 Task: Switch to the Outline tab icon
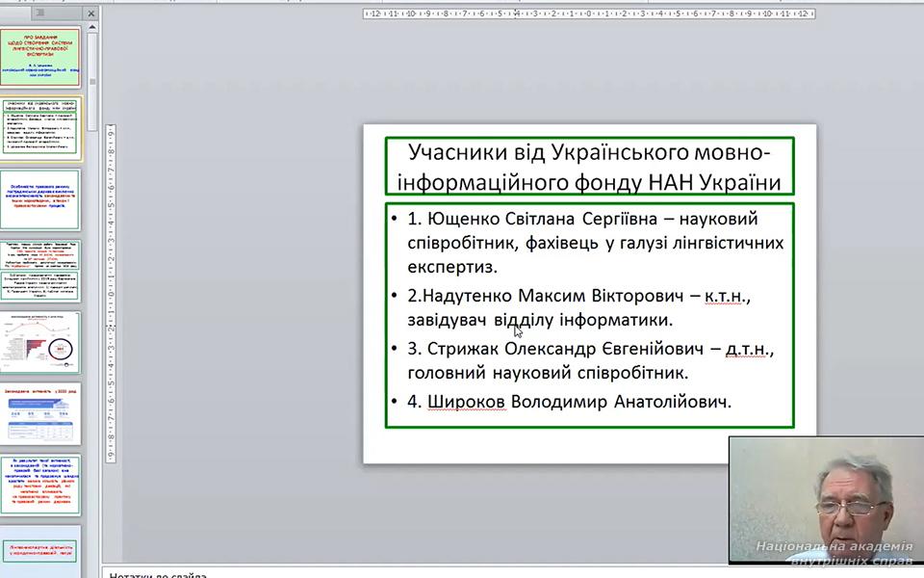point(39,13)
